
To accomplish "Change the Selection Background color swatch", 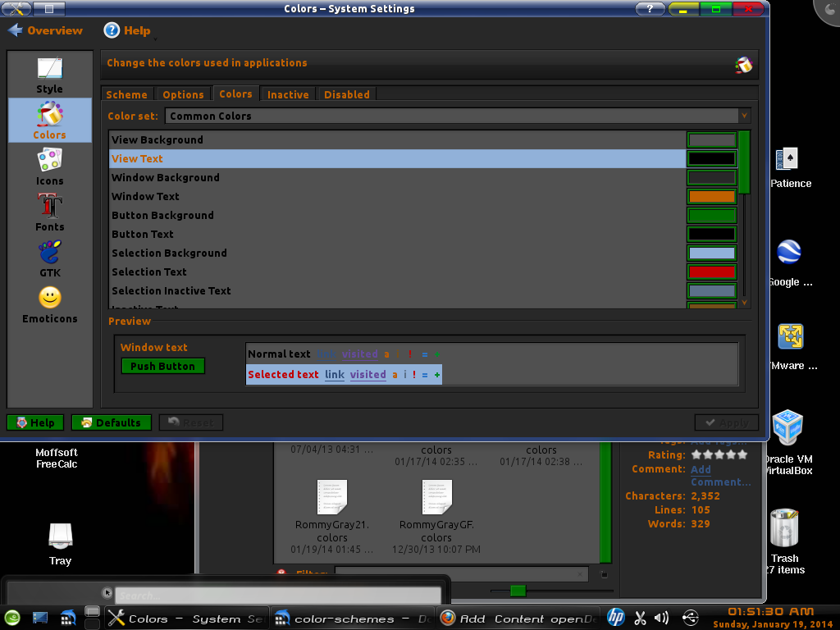I will [x=711, y=253].
